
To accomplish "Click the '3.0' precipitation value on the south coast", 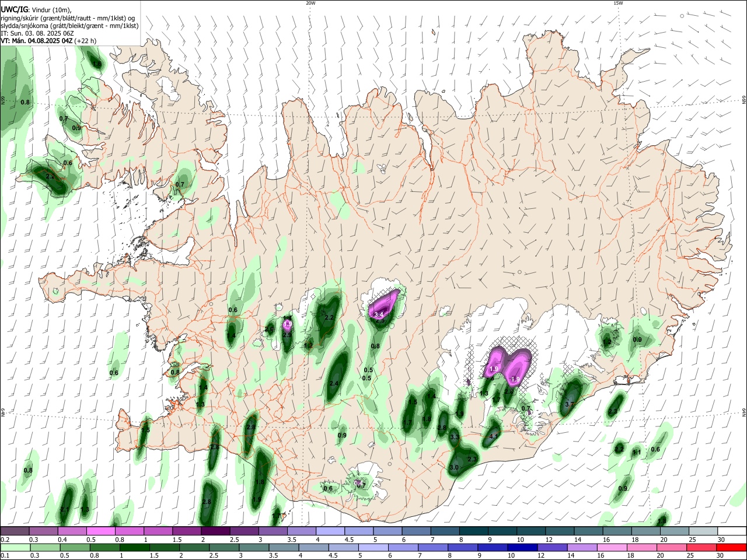I will (x=454, y=468).
